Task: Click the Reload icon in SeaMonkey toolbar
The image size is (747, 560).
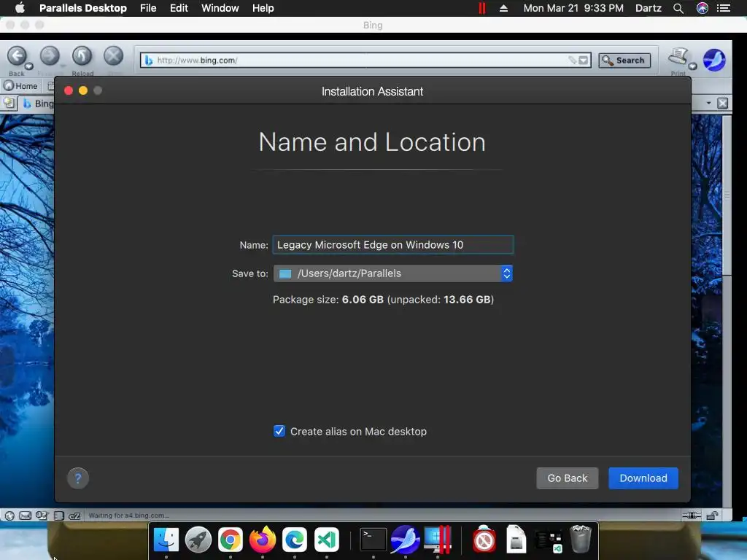Action: point(82,56)
